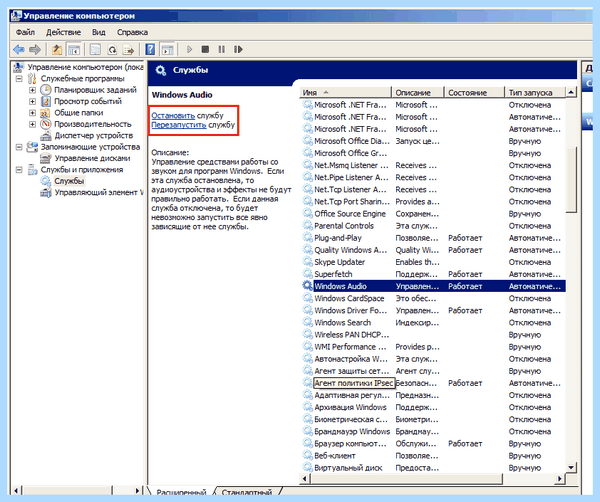This screenshot has width=600, height=502.
Task: Sort by the Тип запуска column header
Action: [x=535, y=92]
